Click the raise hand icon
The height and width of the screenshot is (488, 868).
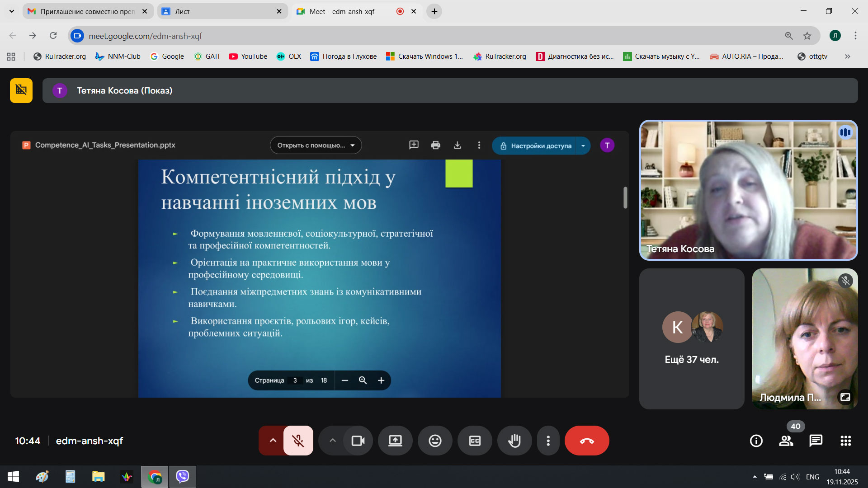click(x=514, y=441)
